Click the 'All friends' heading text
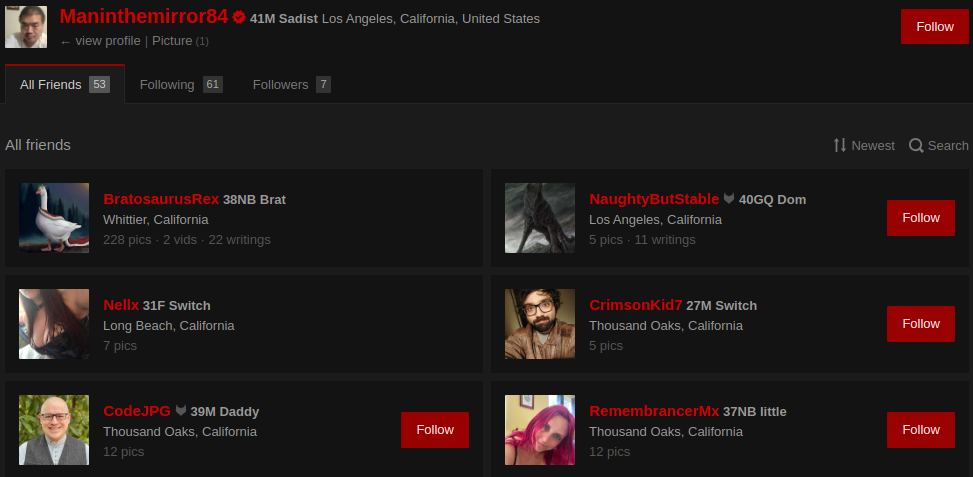This screenshot has height=477, width=973. 38,145
